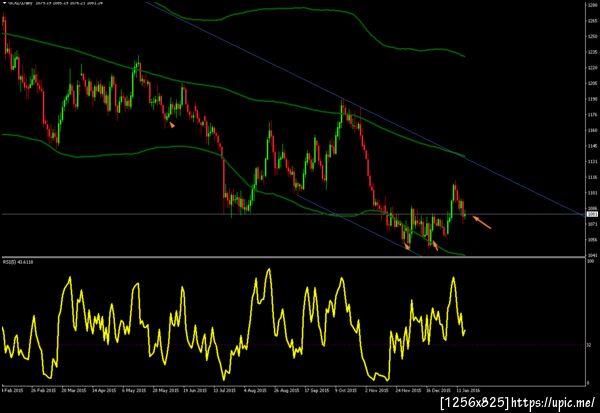Click the 19 Jun 2015 date label
The height and width of the screenshot is (413, 600).
coord(195,390)
